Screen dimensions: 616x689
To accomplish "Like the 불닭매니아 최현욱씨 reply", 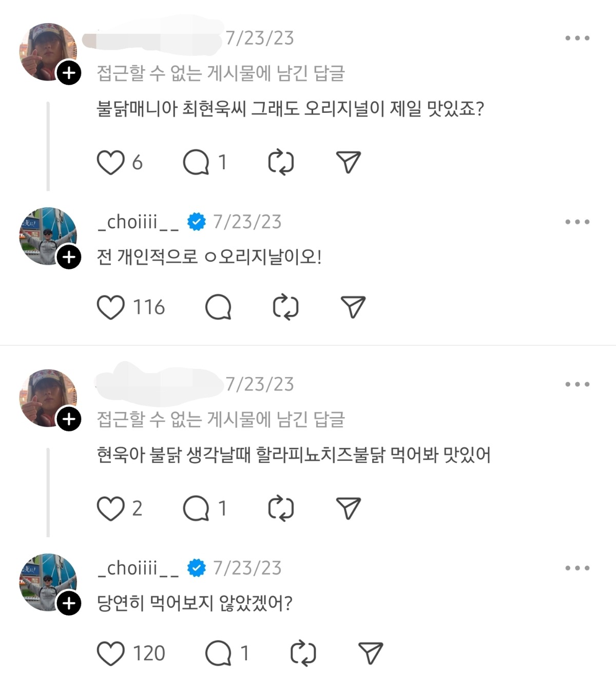I will click(x=111, y=162).
